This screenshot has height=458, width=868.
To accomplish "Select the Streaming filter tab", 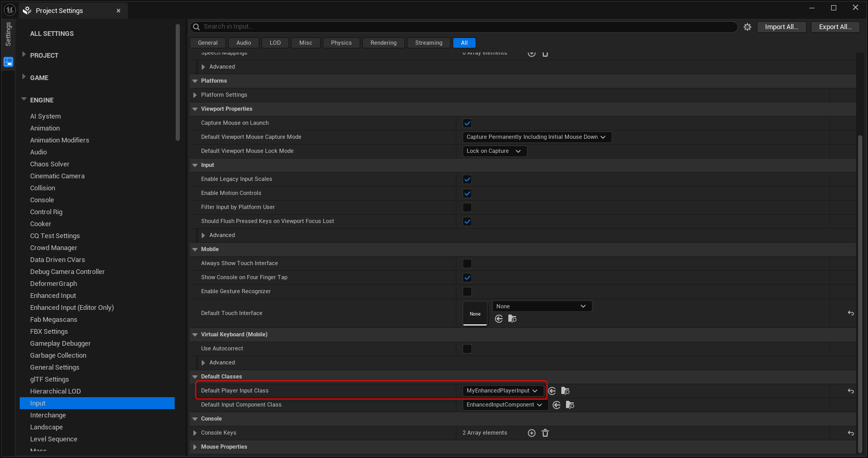I will 429,43.
